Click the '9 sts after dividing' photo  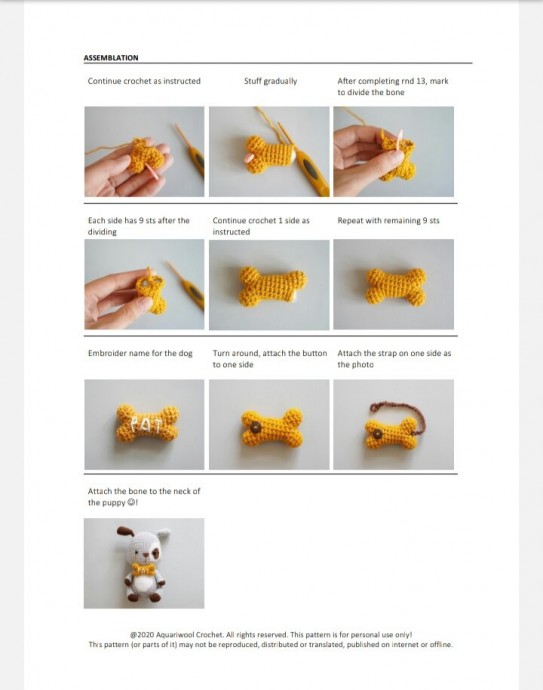144,284
